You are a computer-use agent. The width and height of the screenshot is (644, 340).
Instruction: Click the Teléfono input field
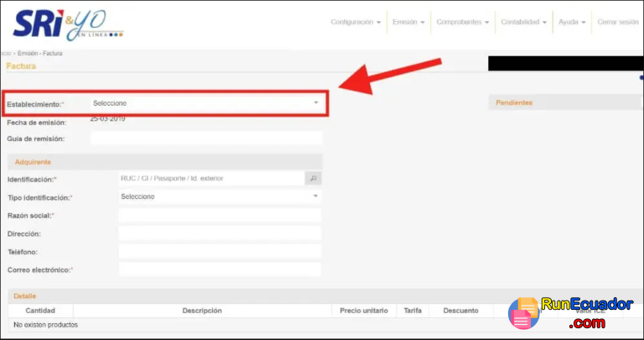point(220,252)
